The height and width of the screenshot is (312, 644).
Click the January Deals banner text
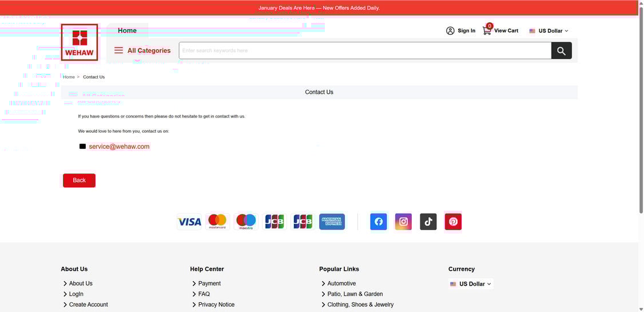pos(319,8)
